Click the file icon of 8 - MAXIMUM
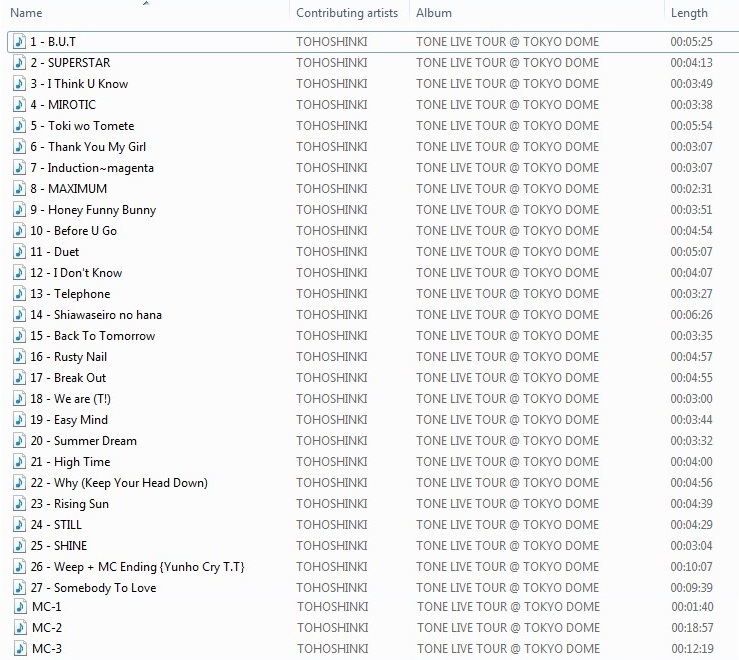Screen dimensions: 739x660 click(19, 189)
